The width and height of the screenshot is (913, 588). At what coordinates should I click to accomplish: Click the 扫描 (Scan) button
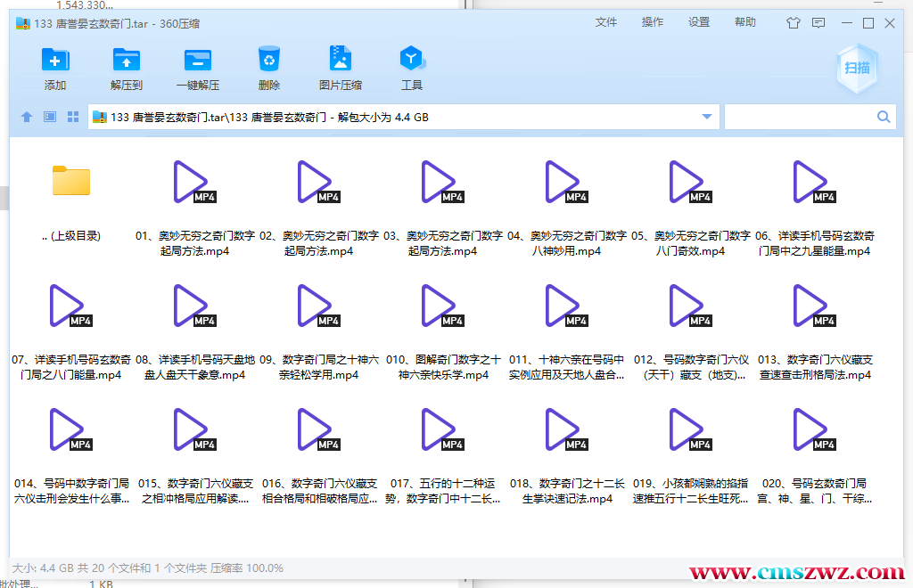pyautogui.click(x=856, y=68)
